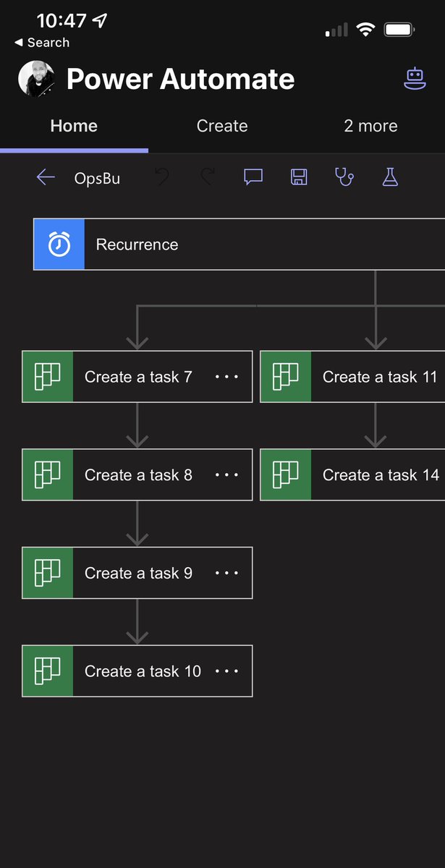Click the Planner icon on Create a task 14
Viewport: 445px width, 868px height.
[286, 475]
